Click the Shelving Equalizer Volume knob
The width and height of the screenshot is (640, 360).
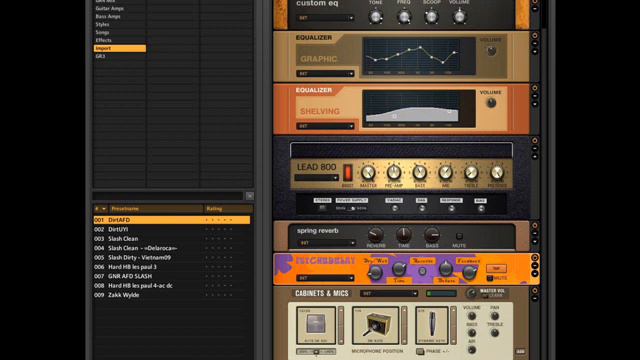[x=491, y=103]
